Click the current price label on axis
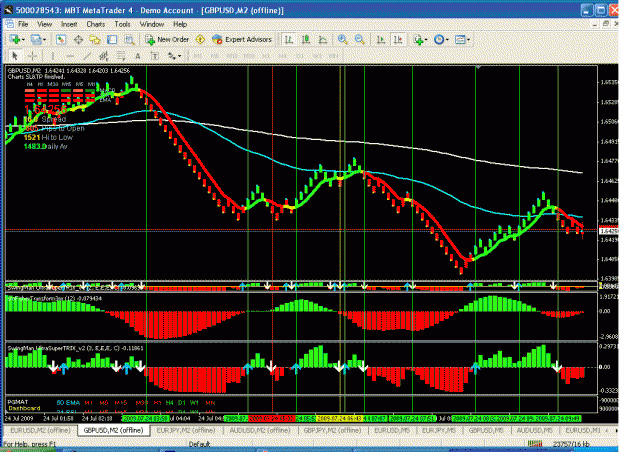Image resolution: width=625 pixels, height=452 pixels. pos(608,231)
